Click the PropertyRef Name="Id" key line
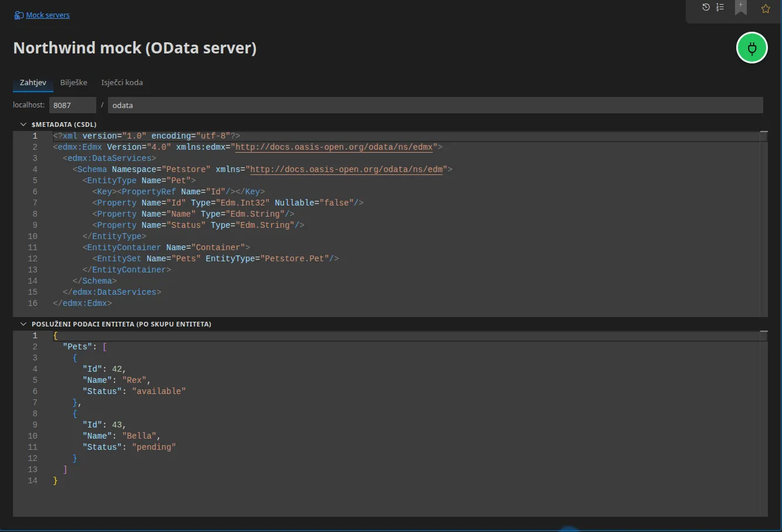 pos(178,191)
